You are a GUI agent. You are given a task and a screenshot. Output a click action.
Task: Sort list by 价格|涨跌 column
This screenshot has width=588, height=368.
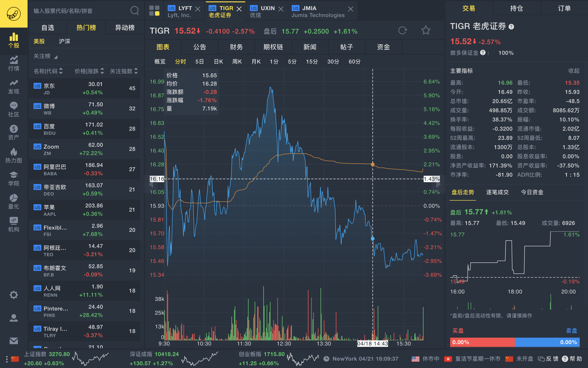pos(89,71)
